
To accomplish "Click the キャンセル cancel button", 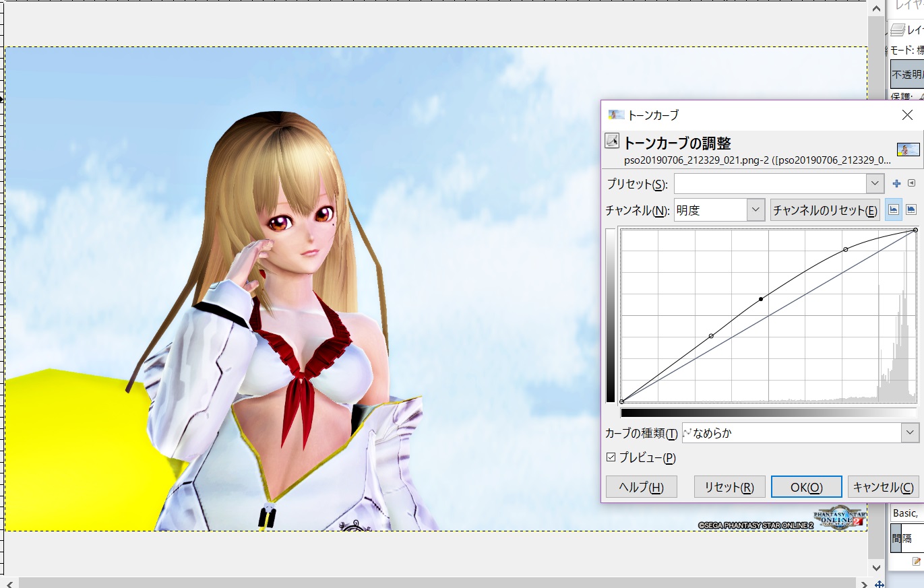I will [x=883, y=487].
